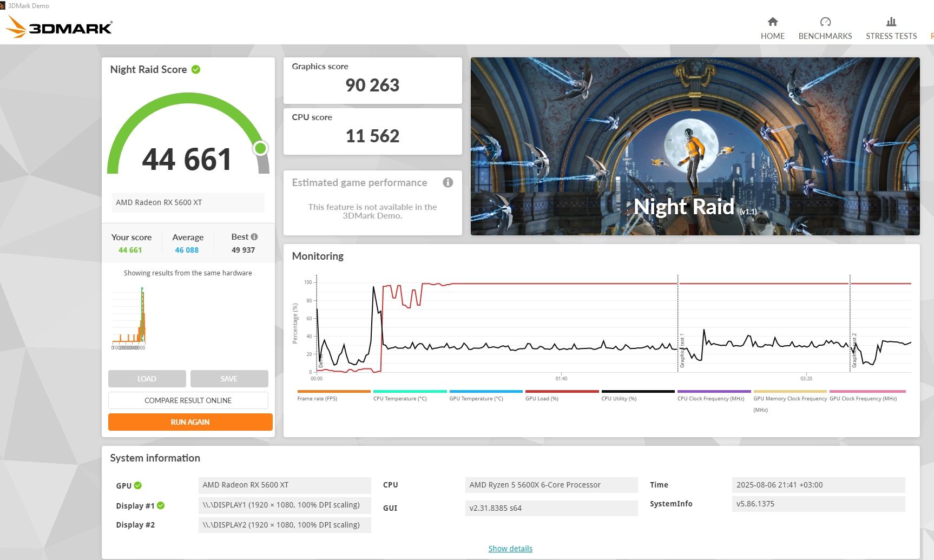Click the GPU field in System information

pos(285,485)
